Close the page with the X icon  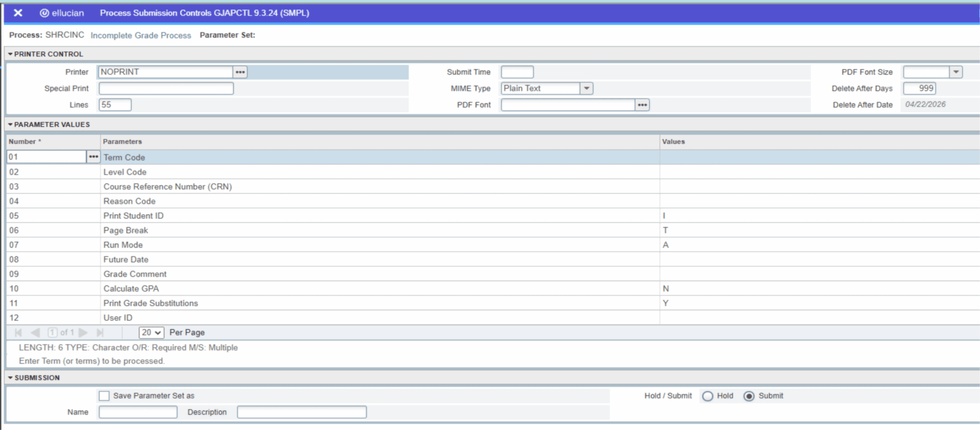[x=18, y=13]
